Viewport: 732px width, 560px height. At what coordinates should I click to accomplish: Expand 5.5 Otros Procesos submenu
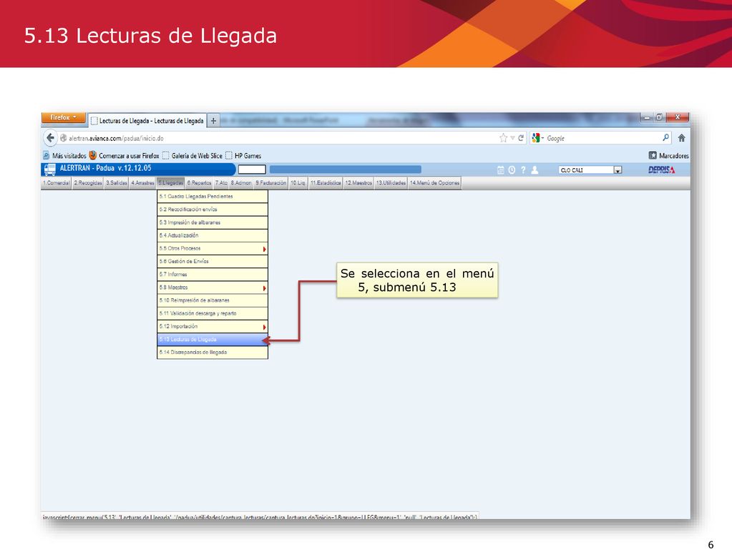pyautogui.click(x=264, y=249)
